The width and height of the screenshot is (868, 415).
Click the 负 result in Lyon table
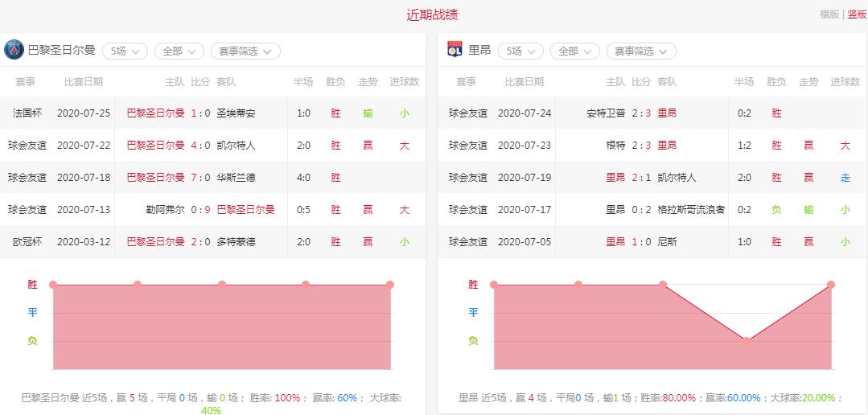(x=776, y=210)
